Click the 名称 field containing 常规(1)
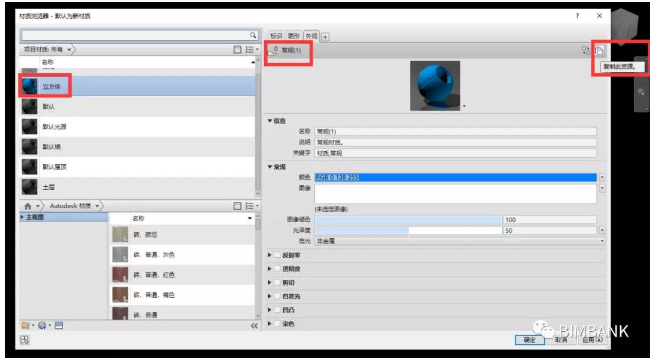658x362 pixels. pyautogui.click(x=456, y=131)
